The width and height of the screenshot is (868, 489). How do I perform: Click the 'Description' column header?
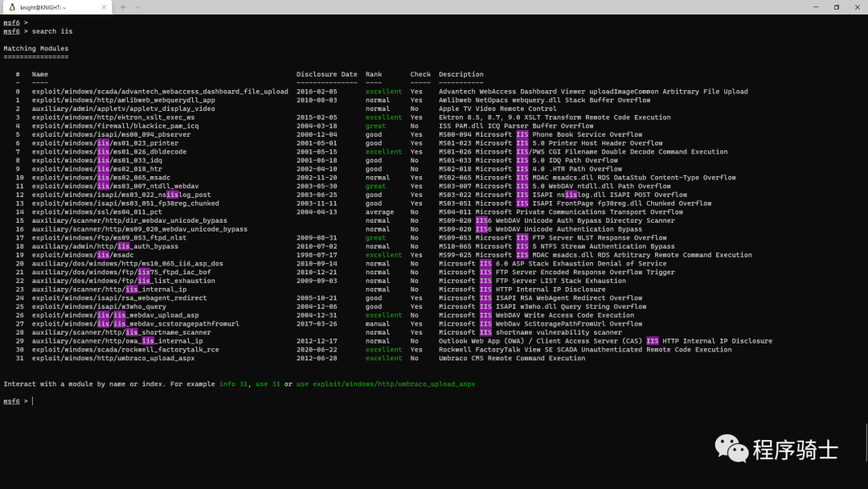pos(461,75)
